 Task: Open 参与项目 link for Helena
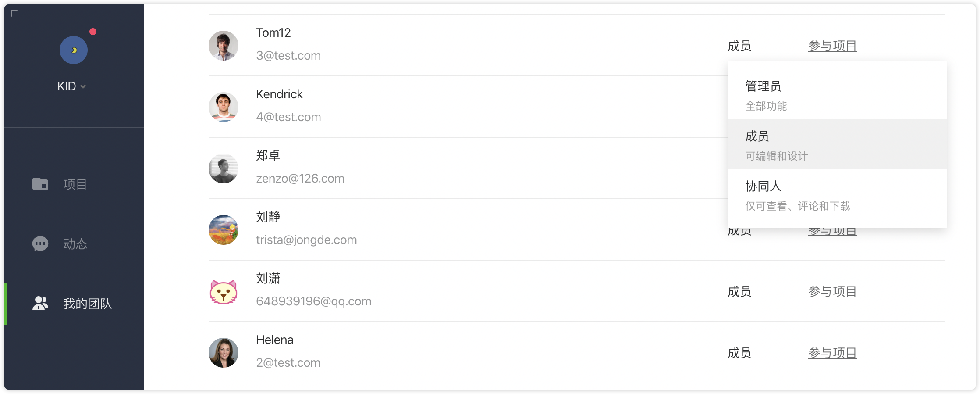pyautogui.click(x=832, y=353)
